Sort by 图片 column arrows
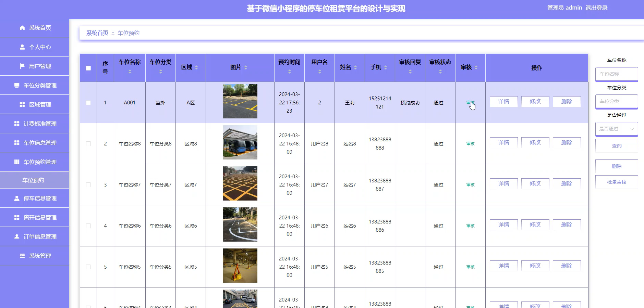644x308 pixels. pos(246,67)
